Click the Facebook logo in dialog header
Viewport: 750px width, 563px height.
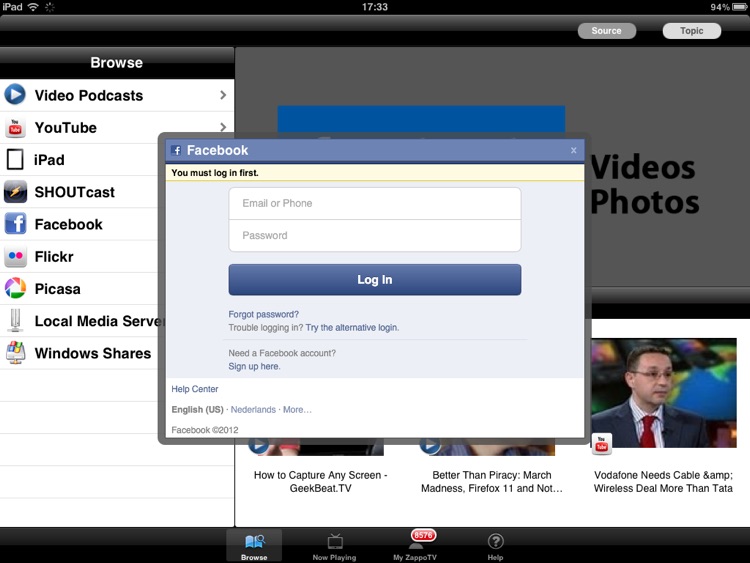click(x=176, y=150)
